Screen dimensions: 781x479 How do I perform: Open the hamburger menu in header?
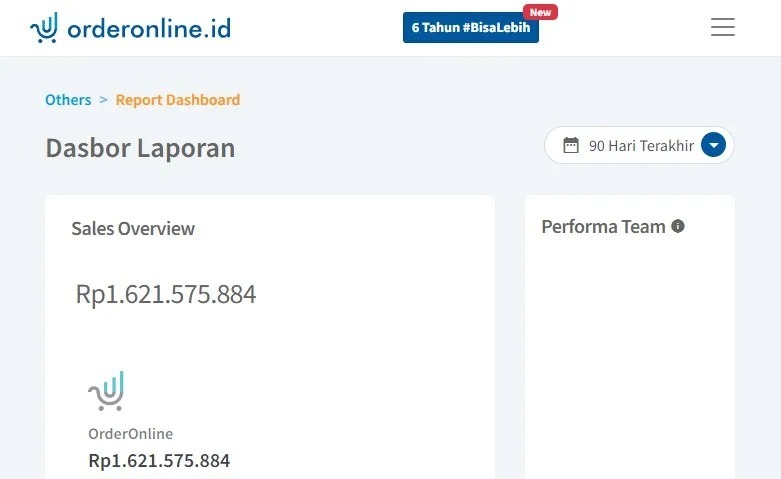[722, 27]
